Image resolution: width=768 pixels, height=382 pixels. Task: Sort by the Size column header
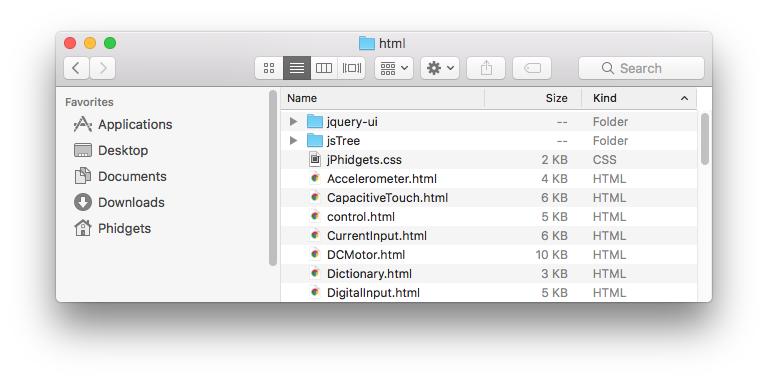pos(556,98)
